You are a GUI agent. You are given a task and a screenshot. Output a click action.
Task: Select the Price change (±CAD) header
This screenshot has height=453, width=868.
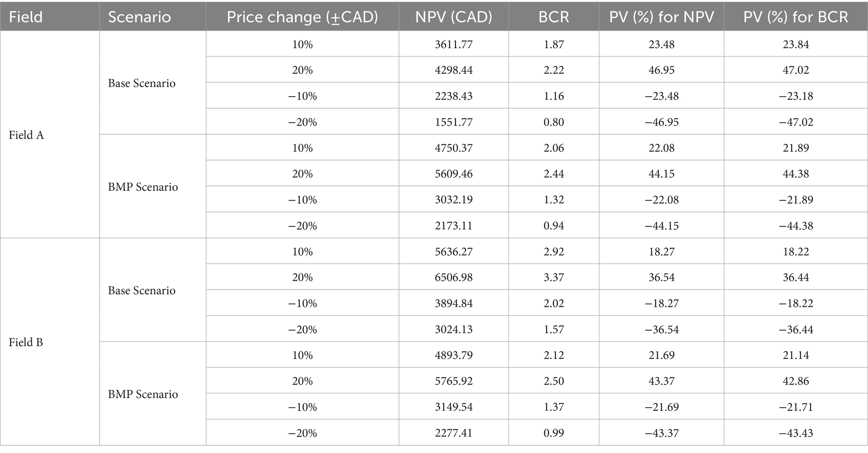(302, 17)
